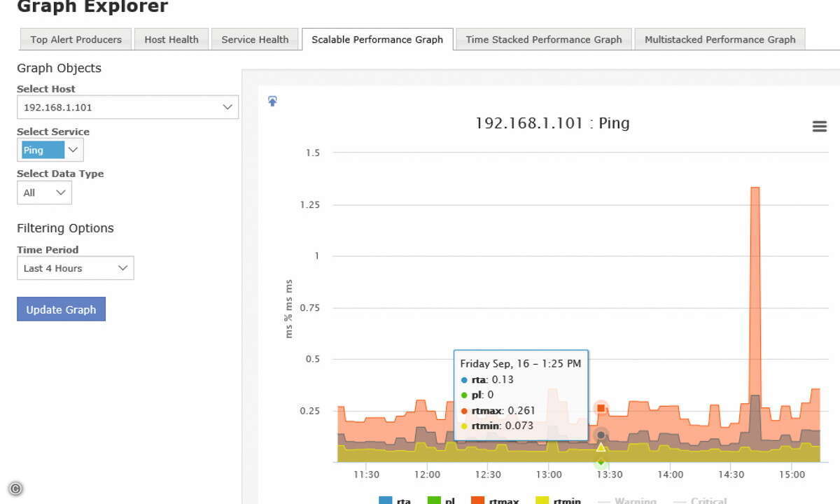This screenshot has height=504, width=840.
Task: Open the Select Service Ping dropdown
Action: pos(50,150)
